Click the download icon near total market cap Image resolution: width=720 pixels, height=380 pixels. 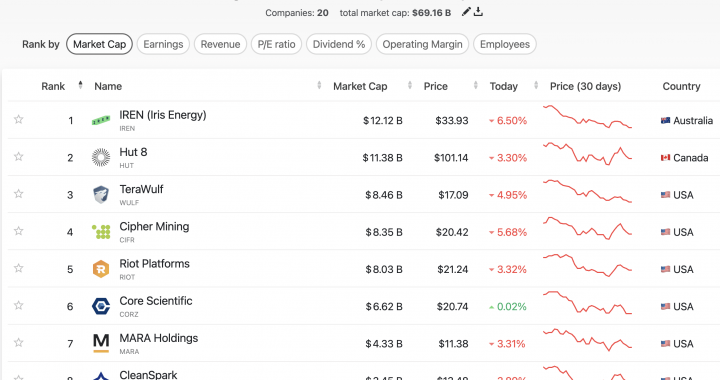[478, 11]
